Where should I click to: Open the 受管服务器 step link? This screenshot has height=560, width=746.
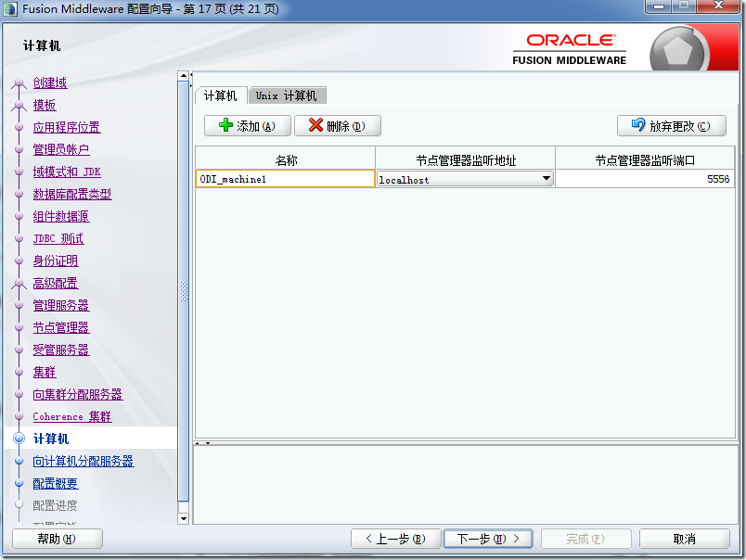[x=61, y=350]
